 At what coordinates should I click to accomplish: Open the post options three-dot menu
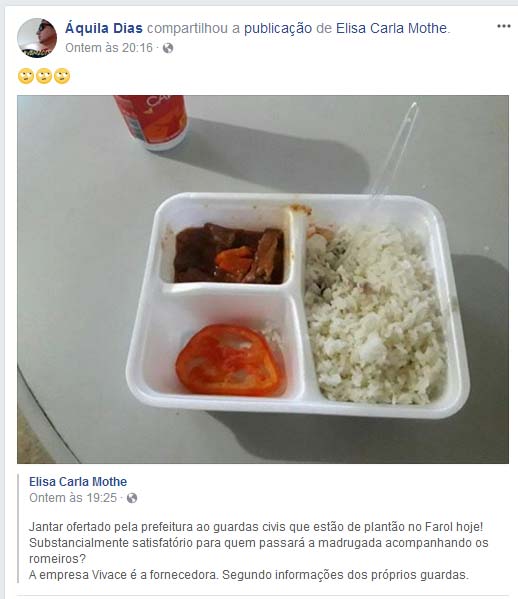pyautogui.click(x=503, y=26)
